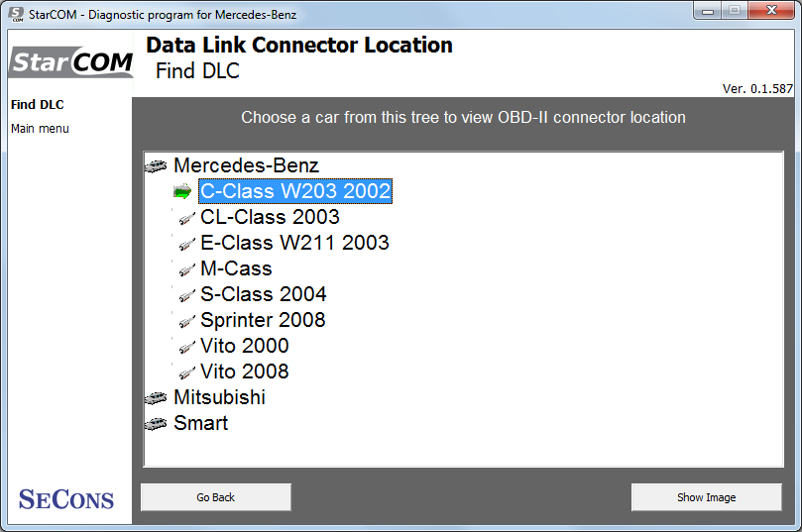Click the green arrow icon beside C-Class W203 2002
The image size is (802, 532).
coord(182,191)
